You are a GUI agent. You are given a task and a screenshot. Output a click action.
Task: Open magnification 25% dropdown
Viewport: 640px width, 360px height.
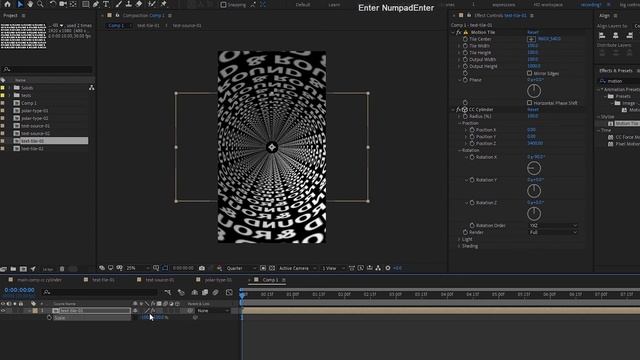click(x=138, y=268)
